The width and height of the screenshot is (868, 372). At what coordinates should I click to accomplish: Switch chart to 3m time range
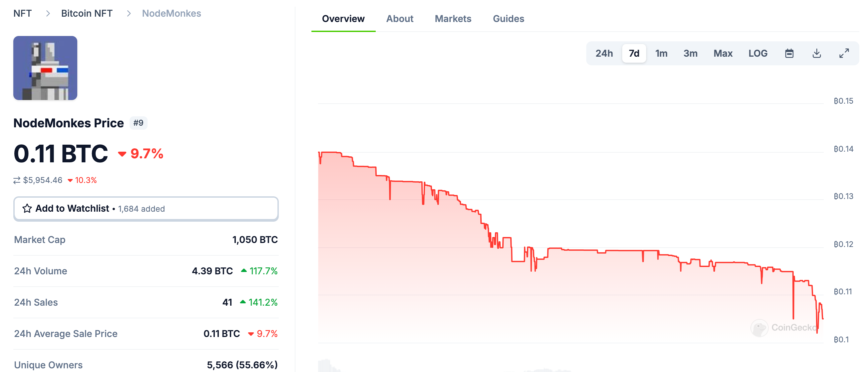pos(690,53)
